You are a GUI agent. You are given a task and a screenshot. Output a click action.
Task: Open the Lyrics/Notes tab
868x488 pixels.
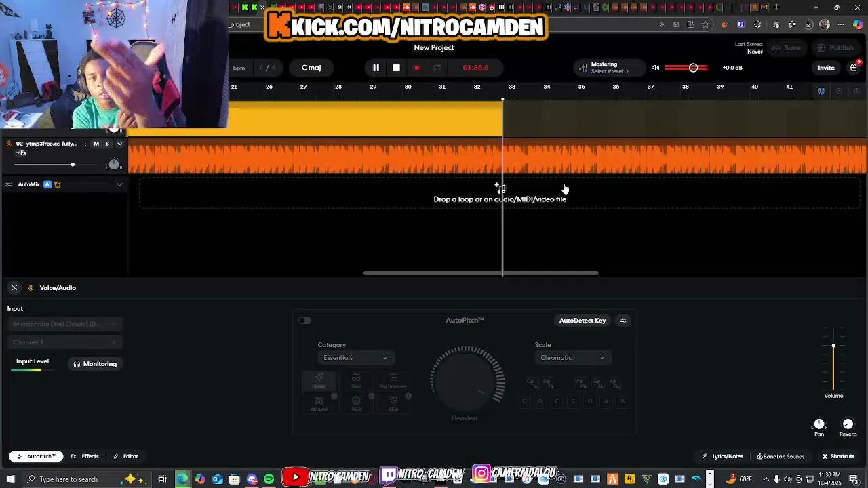[x=723, y=457]
